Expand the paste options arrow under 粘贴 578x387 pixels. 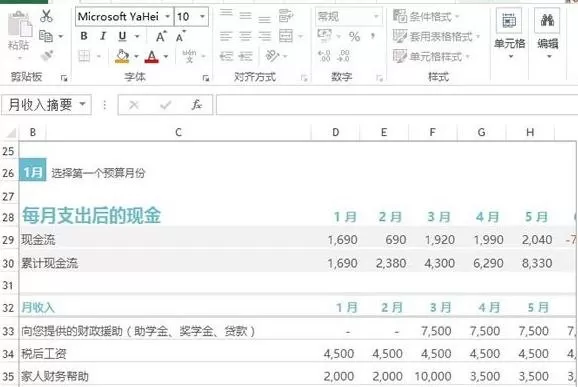coord(19,58)
